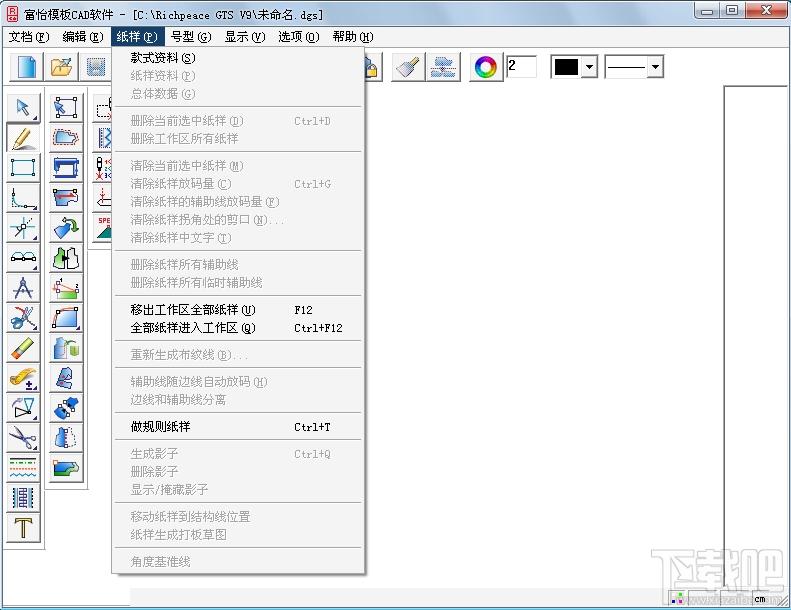Click the cm unit in status bar
Screen dimensions: 791x610
tap(760, 599)
